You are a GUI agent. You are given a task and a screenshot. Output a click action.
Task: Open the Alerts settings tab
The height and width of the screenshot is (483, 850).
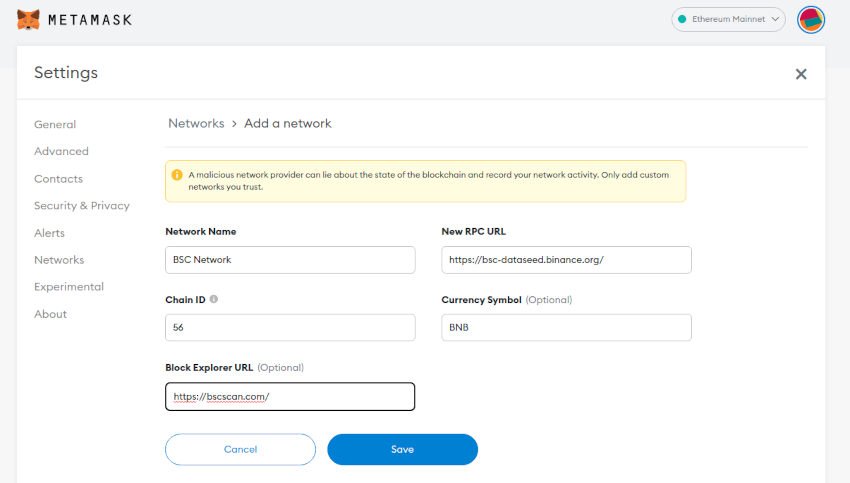pyautogui.click(x=49, y=233)
